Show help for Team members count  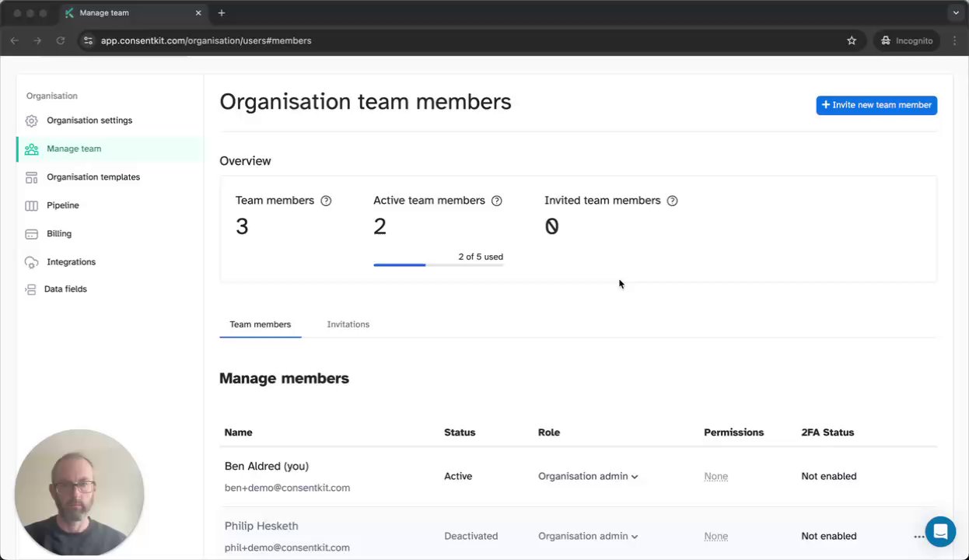pos(326,201)
